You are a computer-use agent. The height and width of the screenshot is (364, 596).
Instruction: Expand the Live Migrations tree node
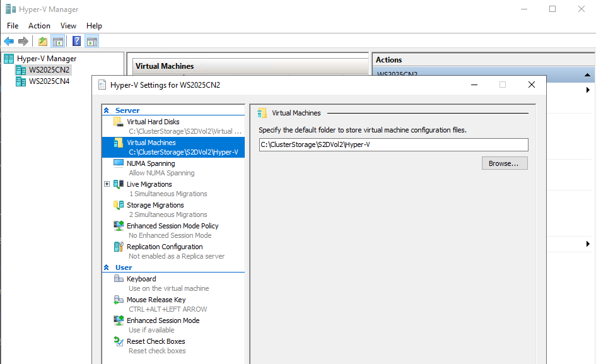tap(107, 184)
